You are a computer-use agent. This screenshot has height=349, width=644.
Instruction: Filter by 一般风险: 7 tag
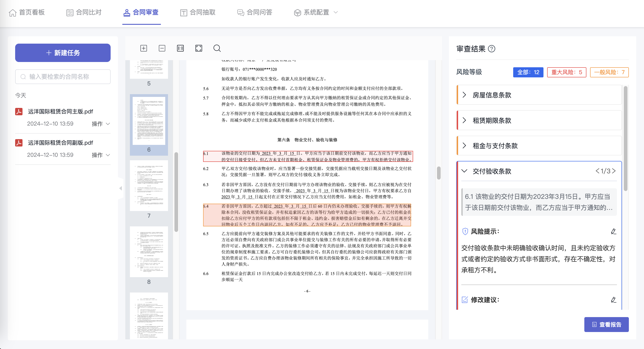(x=609, y=72)
